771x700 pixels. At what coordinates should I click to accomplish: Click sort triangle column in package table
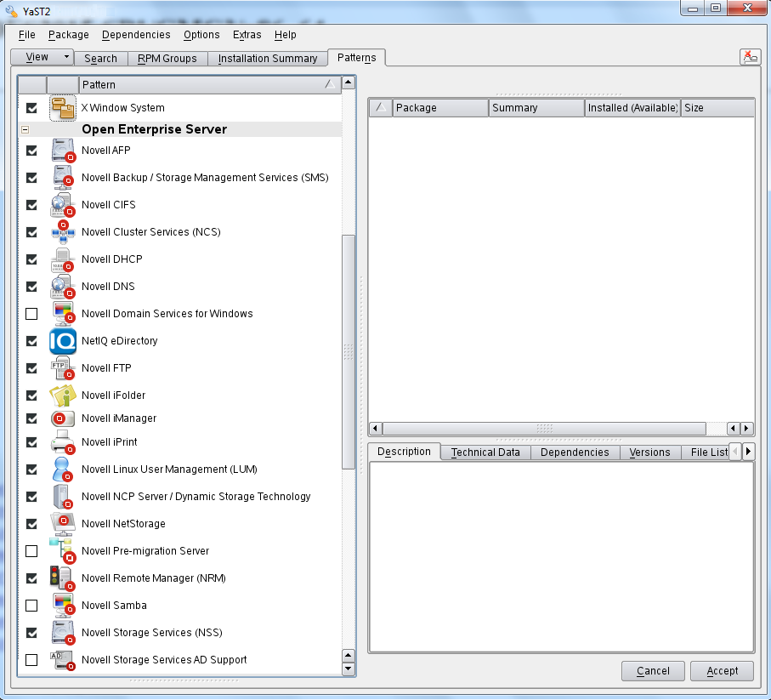click(x=381, y=108)
